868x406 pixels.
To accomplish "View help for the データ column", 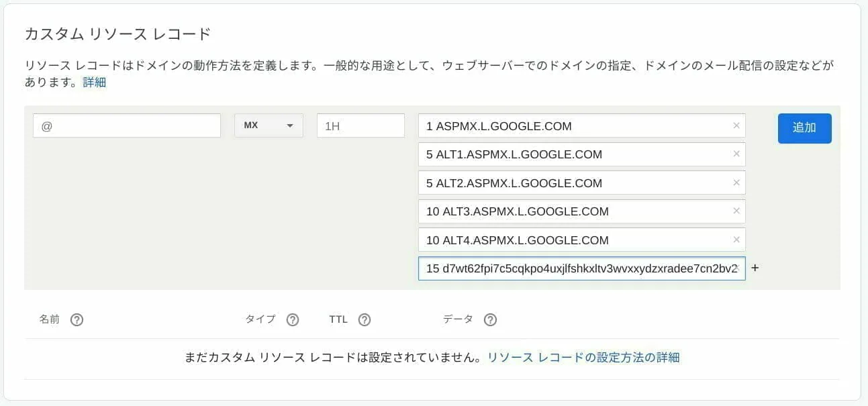I will (x=490, y=320).
